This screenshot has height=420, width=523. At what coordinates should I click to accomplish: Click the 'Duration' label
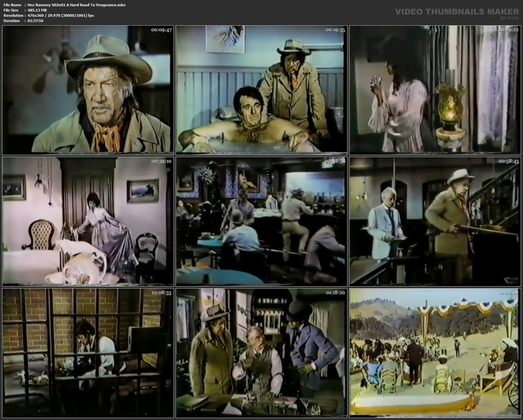click(12, 20)
